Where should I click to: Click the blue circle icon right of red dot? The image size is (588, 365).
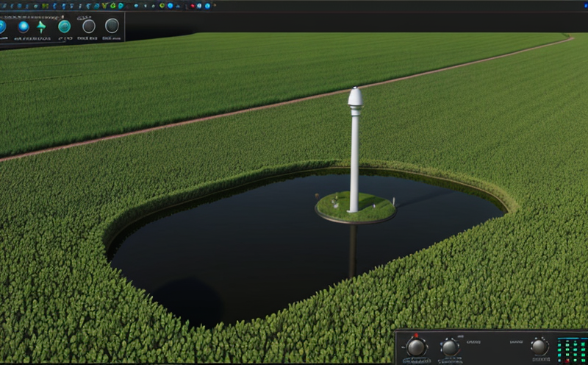tap(207, 6)
